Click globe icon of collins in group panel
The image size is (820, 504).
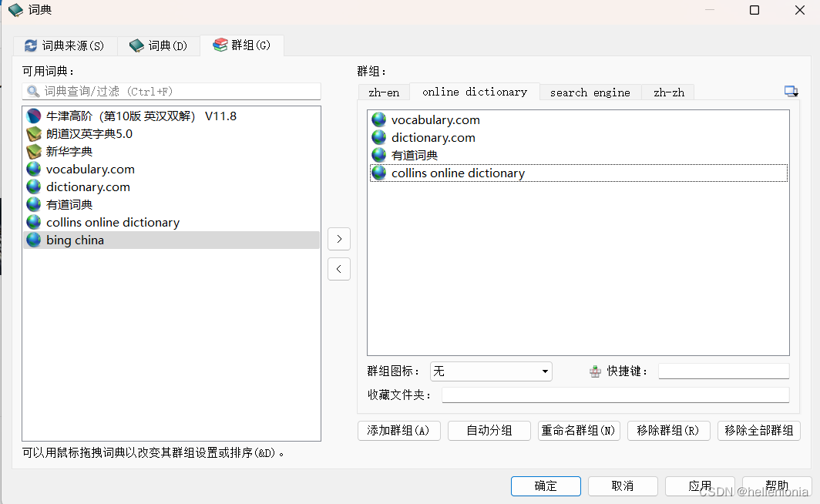[x=378, y=173]
